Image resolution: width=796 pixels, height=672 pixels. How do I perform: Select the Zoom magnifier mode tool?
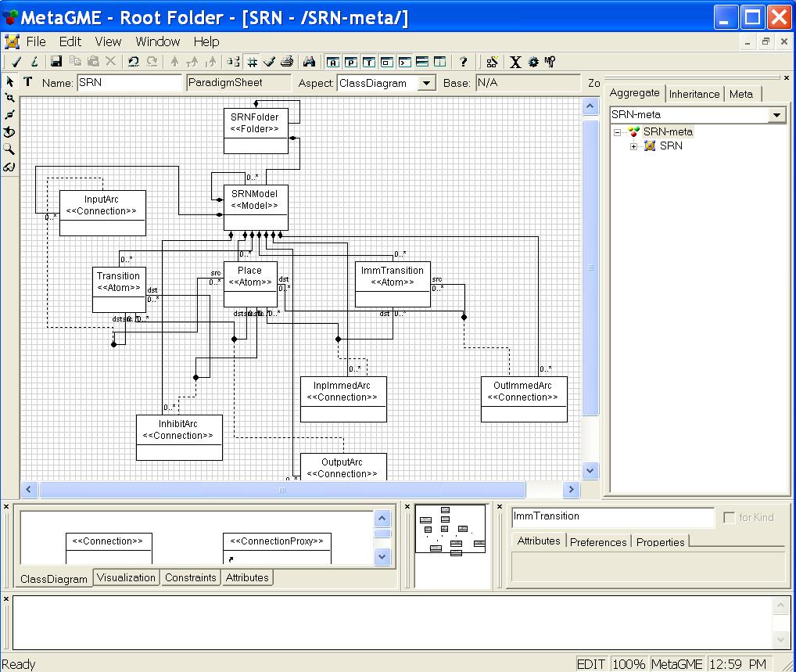[x=9, y=149]
